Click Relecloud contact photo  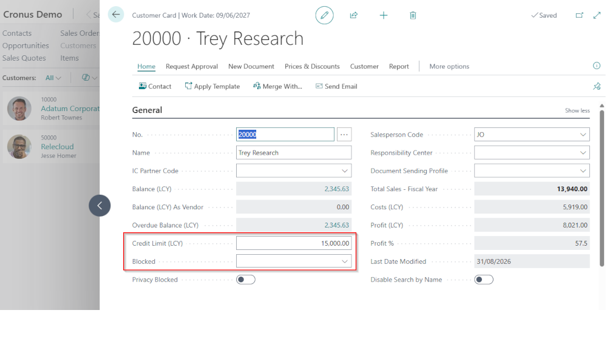point(19,147)
